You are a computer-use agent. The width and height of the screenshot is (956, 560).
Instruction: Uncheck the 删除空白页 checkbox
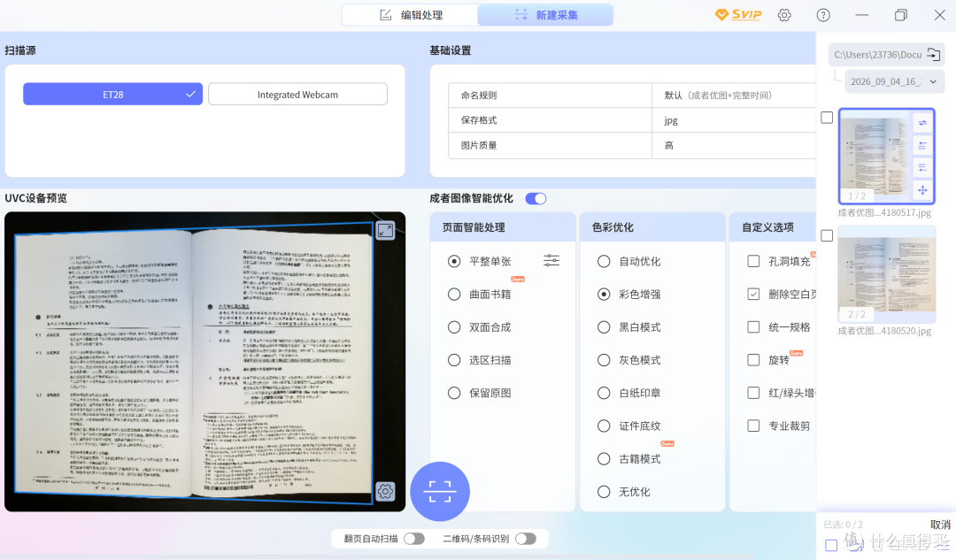coord(753,295)
